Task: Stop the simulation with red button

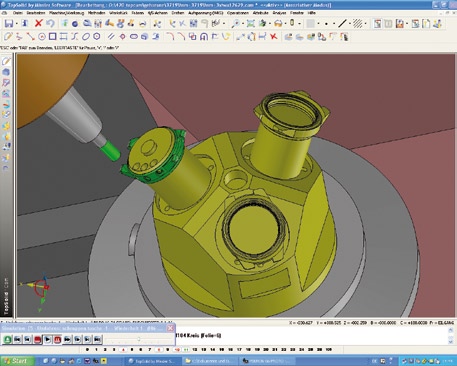Action: click(37, 339)
